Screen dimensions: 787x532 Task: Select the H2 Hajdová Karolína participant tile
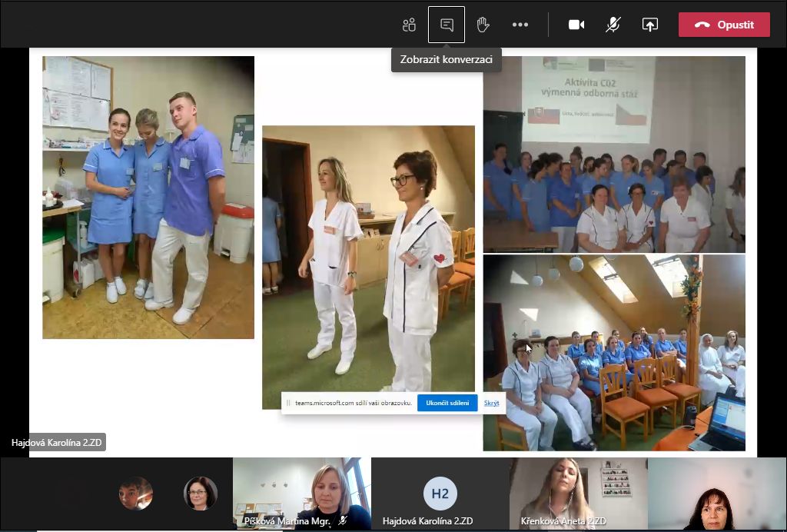coord(440,494)
